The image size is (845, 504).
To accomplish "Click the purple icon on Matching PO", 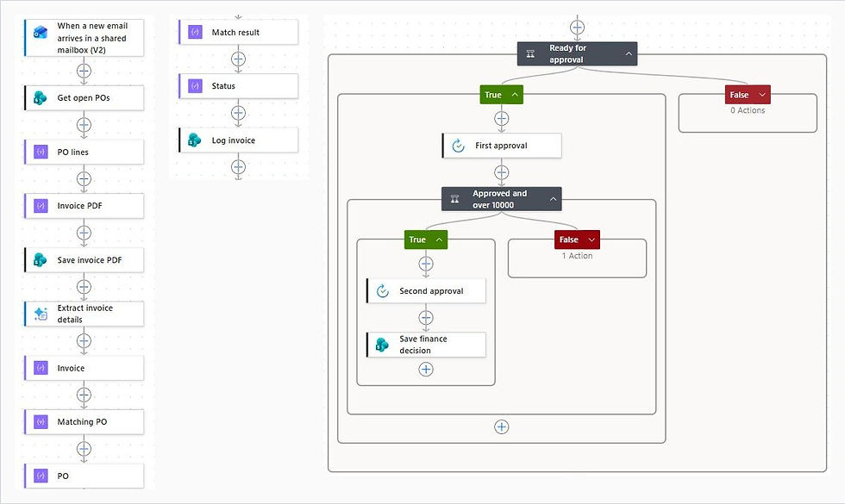I will coord(41,421).
